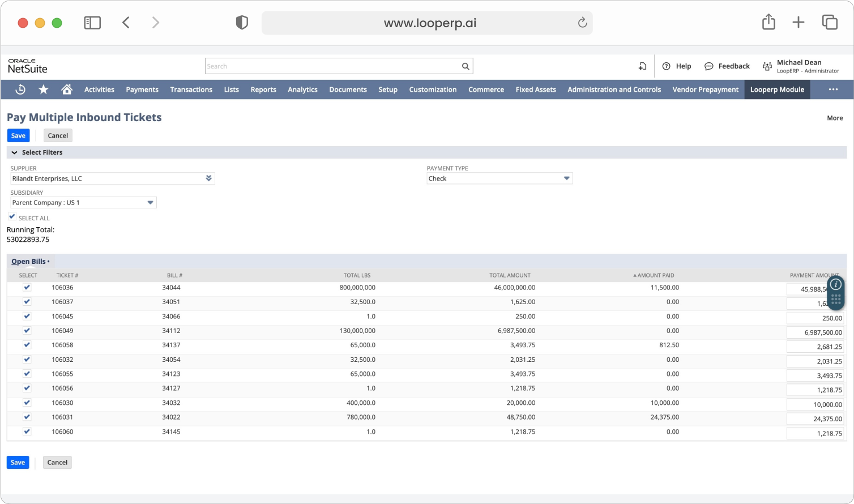Open the role switcher icon by Michael Dean
Screen dimensions: 854x504
(x=767, y=66)
